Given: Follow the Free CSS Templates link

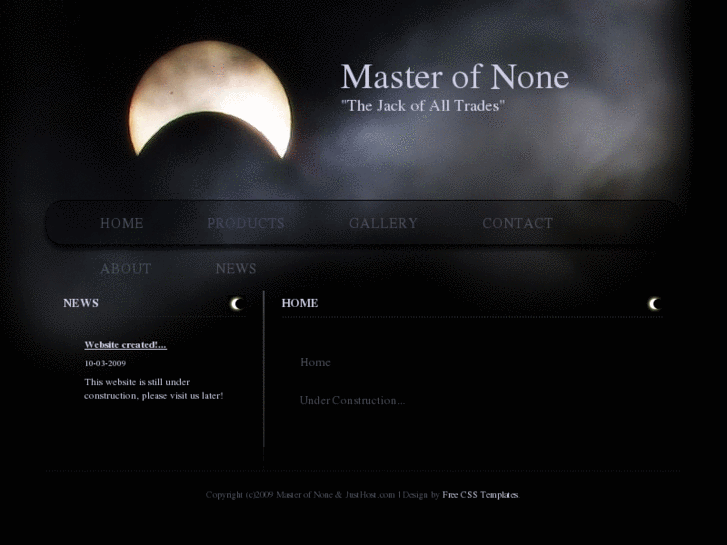Looking at the screenshot, I should [480, 495].
